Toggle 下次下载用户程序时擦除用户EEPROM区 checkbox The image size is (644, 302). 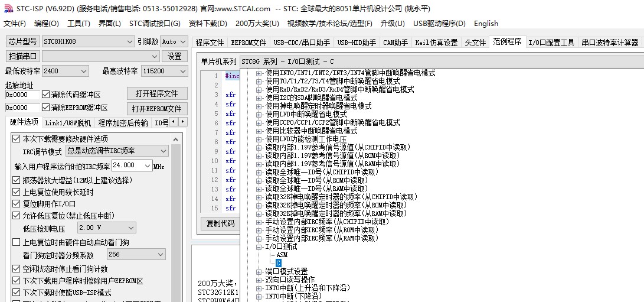16,281
